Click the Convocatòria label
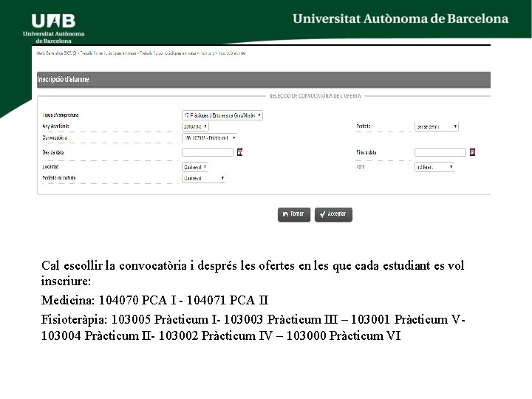This screenshot has width=532, height=399. click(54, 137)
